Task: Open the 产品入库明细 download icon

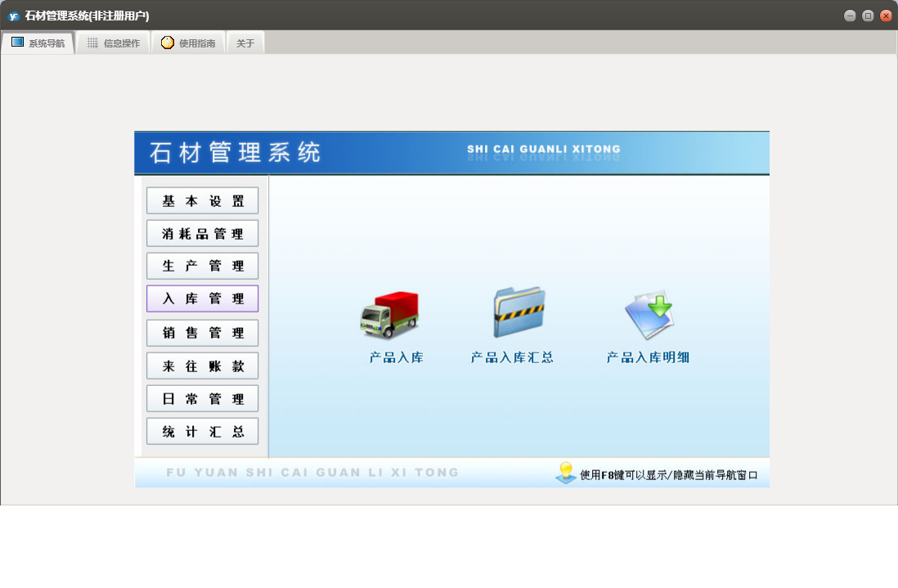Action: tap(649, 314)
